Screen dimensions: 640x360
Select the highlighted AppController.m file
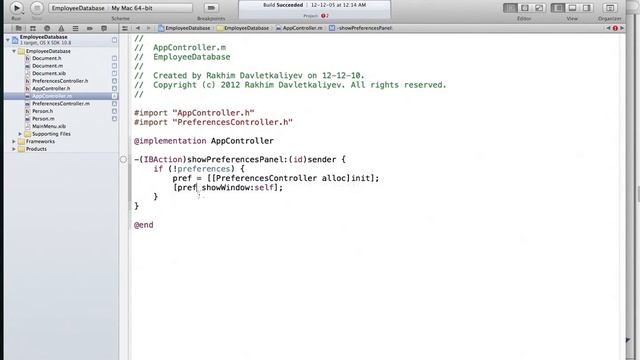pyautogui.click(x=52, y=96)
